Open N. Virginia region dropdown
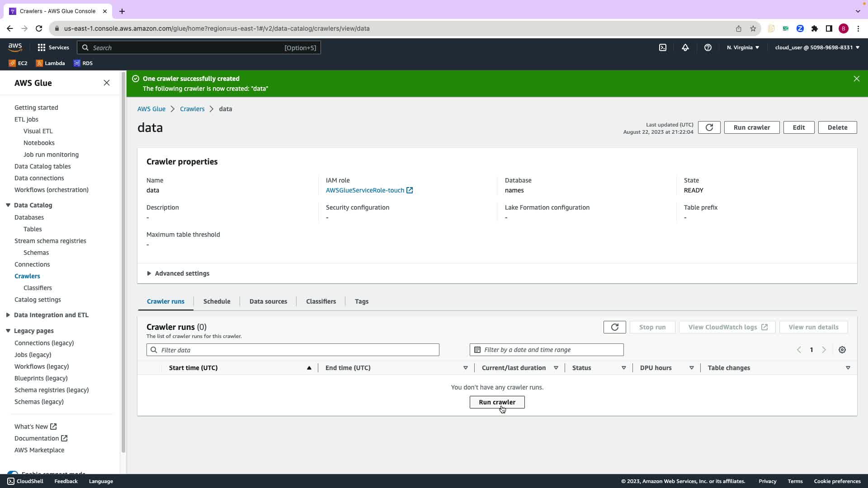The height and width of the screenshot is (488, 868). click(743, 47)
